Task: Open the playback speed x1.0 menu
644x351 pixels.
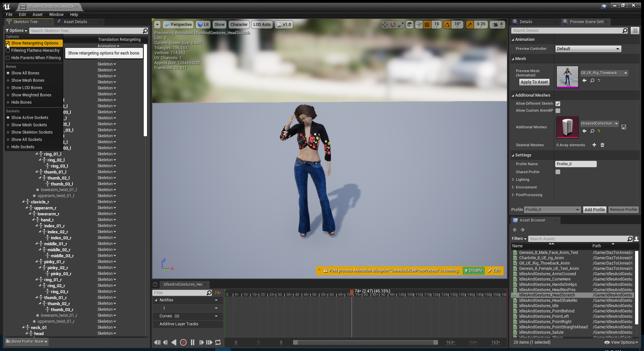Action: click(x=284, y=25)
